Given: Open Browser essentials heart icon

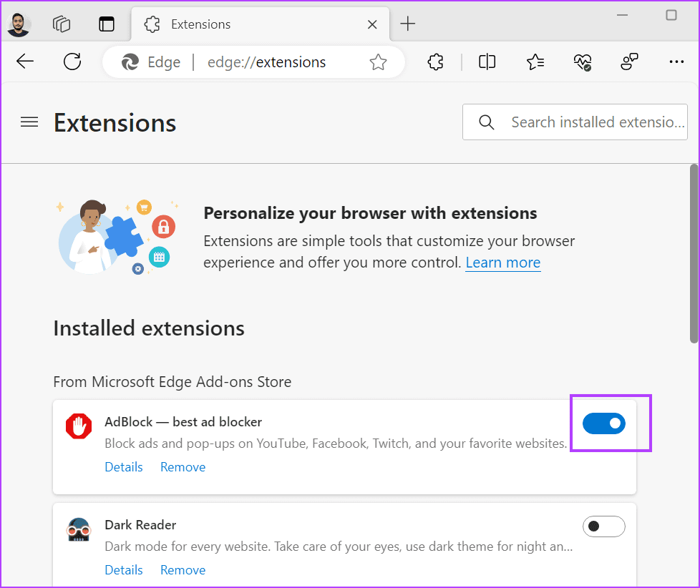Looking at the screenshot, I should 582,62.
